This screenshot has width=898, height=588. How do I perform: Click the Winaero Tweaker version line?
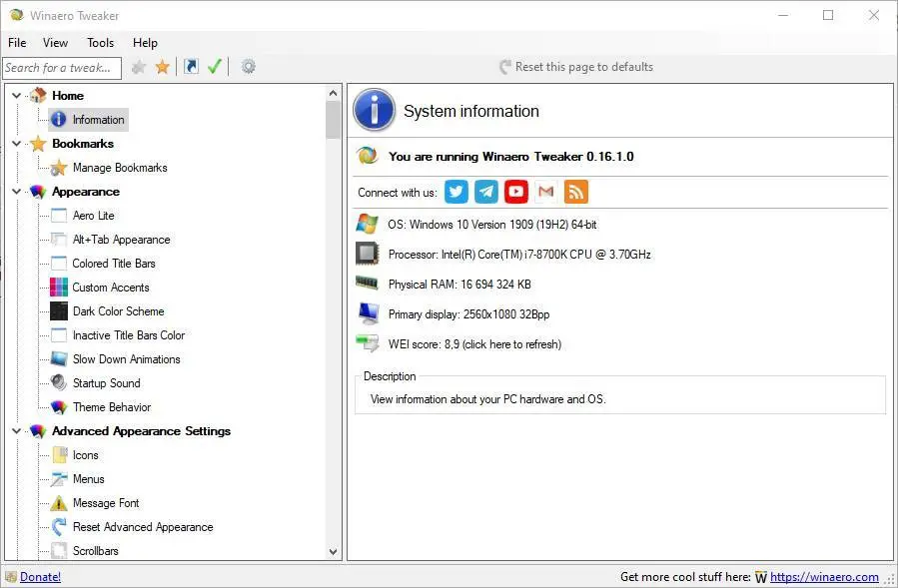tap(510, 157)
